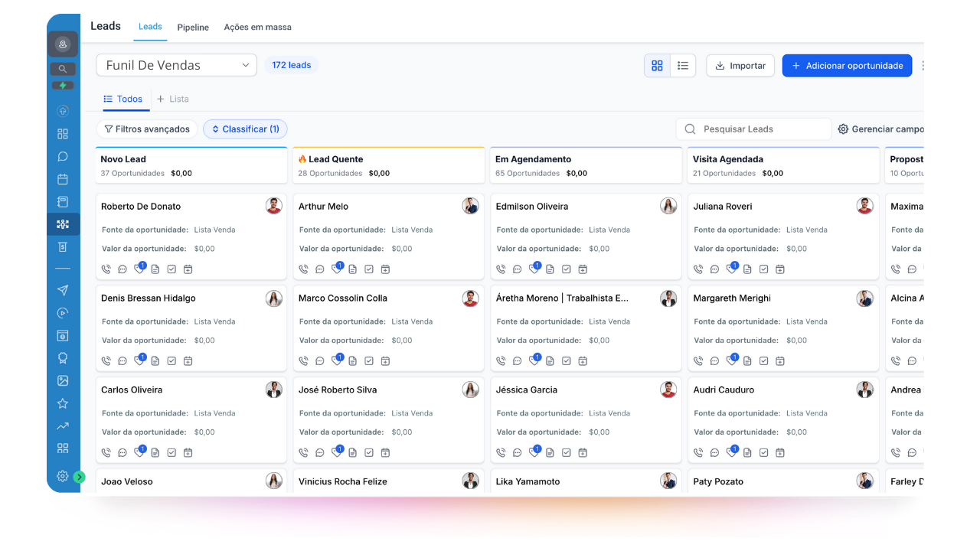
Task: Open the tags icon on Arthur Melo card
Action: click(337, 269)
